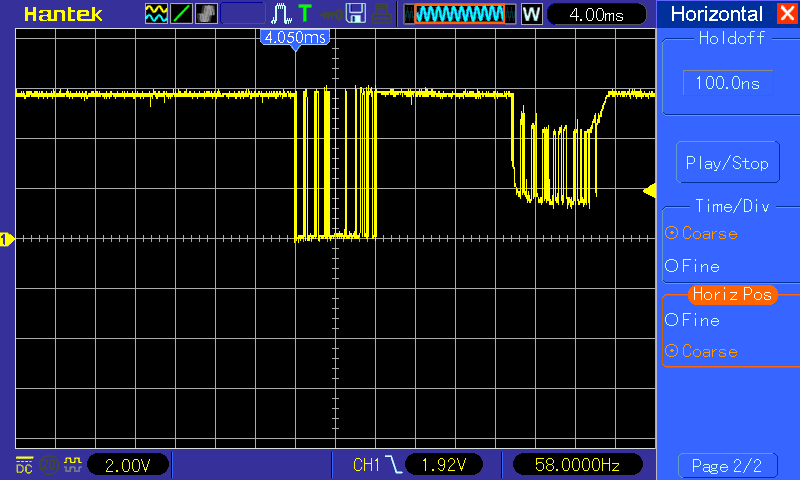This screenshot has width=800, height=480.
Task: Click the 58.0000Hz frequency counter readout
Action: point(577,465)
